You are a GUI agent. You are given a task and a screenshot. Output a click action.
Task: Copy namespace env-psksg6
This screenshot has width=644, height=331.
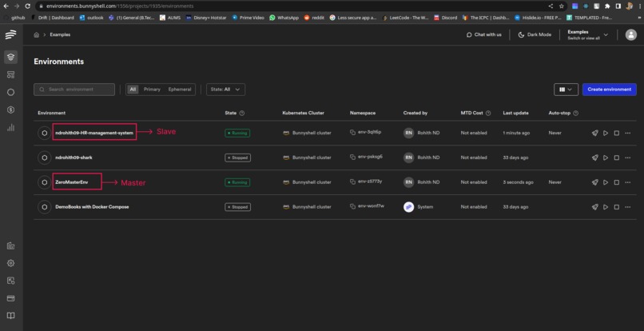pos(353,157)
